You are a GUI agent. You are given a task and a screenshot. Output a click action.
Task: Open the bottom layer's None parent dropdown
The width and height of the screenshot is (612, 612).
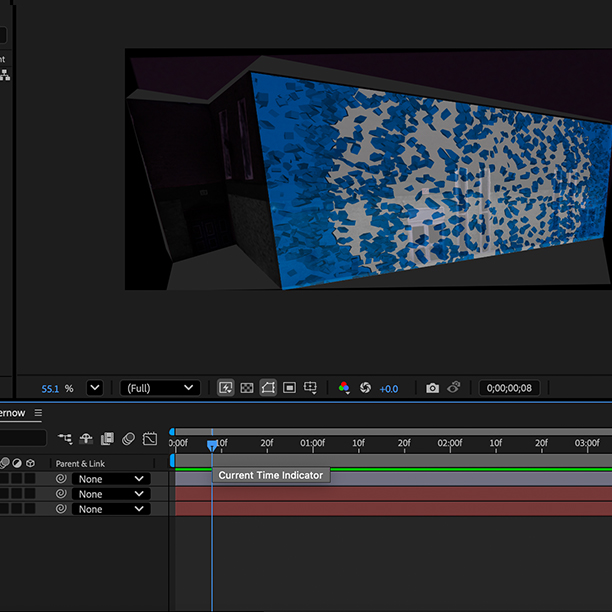(111, 509)
